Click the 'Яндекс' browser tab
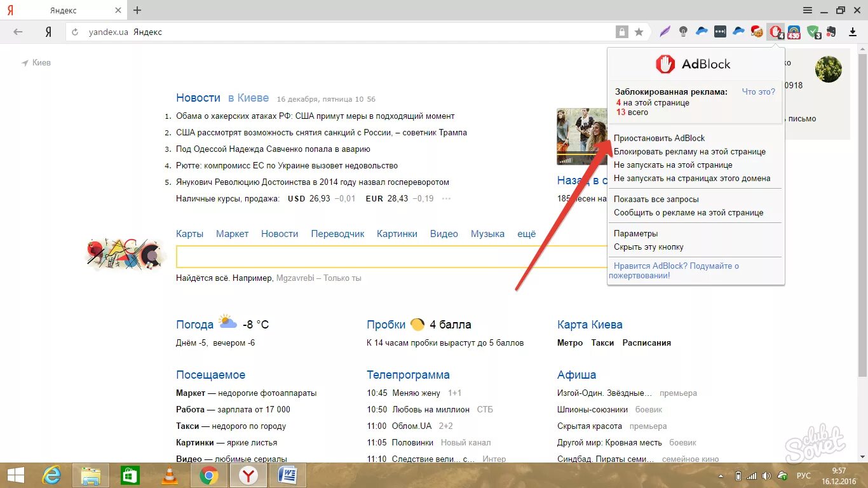Viewport: 868px width, 488px height. [62, 10]
